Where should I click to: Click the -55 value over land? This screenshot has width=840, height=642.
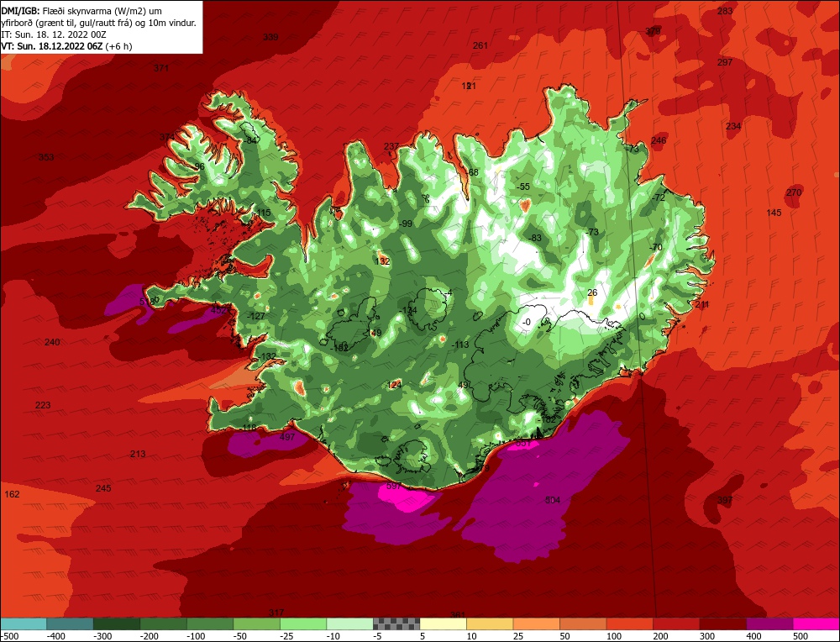pos(523,187)
